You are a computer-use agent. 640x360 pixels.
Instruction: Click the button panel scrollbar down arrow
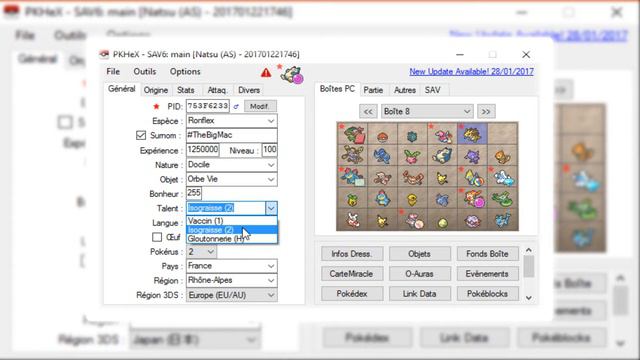coord(529,298)
